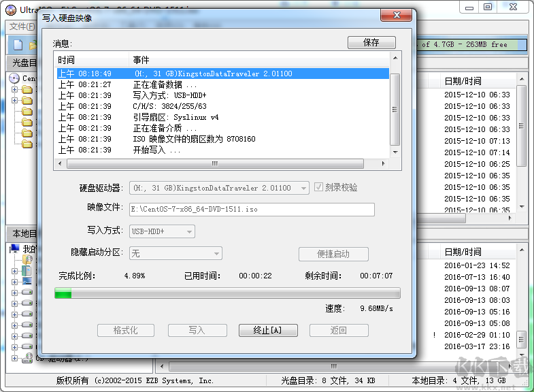534x392 pixels.
Task: Click the My Computer icon in local tree
Action: point(15,249)
